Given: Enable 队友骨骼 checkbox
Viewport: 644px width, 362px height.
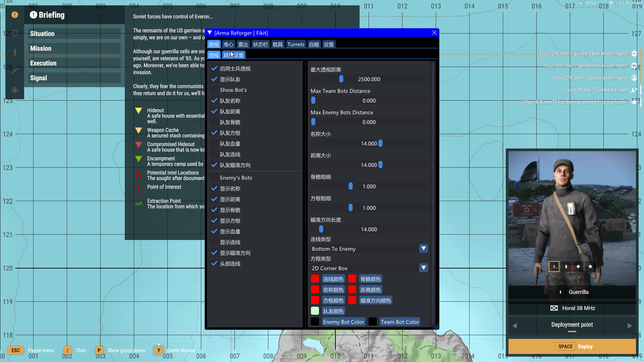Looking at the screenshot, I should 214,122.
